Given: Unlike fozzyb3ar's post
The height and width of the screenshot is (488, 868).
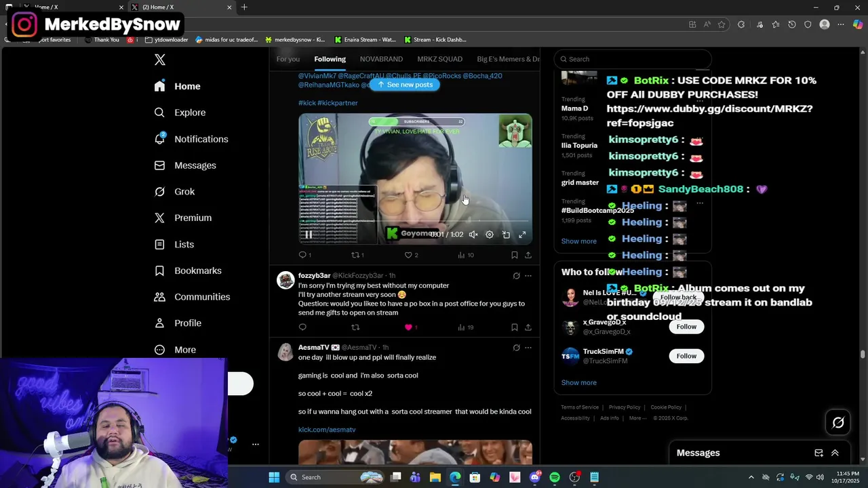Looking at the screenshot, I should click(x=408, y=327).
